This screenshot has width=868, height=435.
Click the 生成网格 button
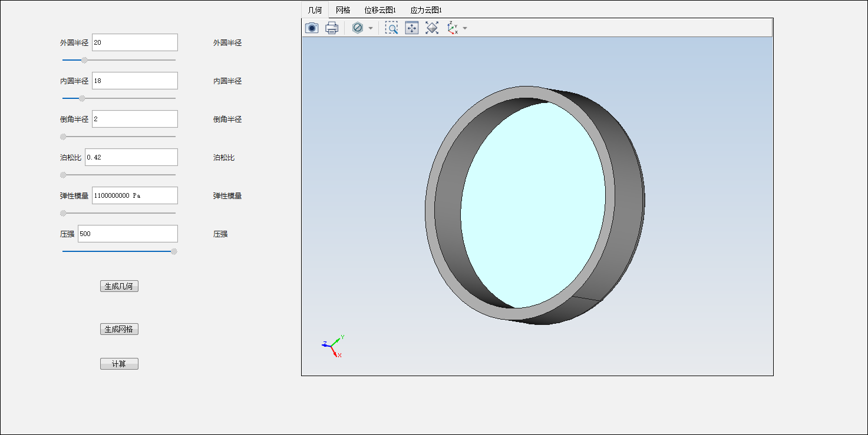click(119, 330)
